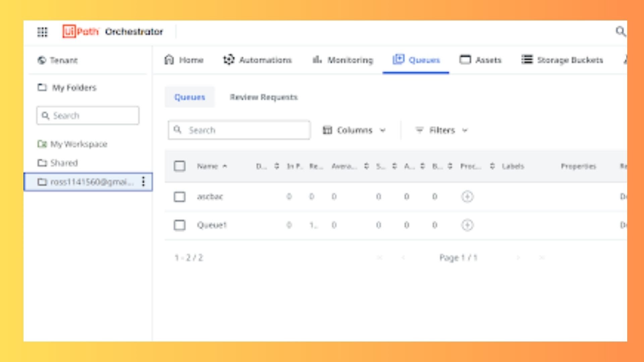Click the Automations settings icon

click(229, 60)
